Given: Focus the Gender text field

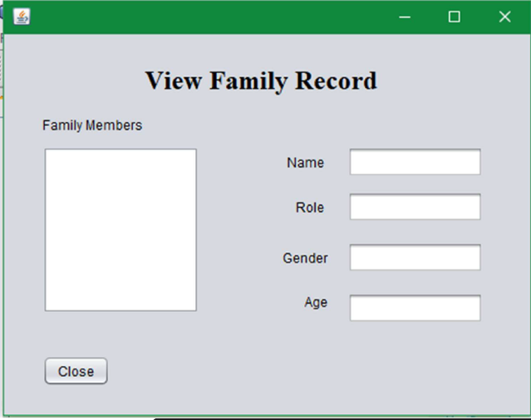Looking at the screenshot, I should 415,257.
